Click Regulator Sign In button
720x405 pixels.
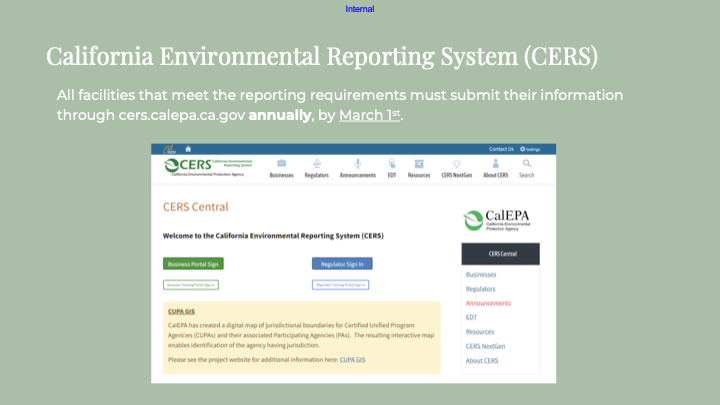[x=342, y=264]
